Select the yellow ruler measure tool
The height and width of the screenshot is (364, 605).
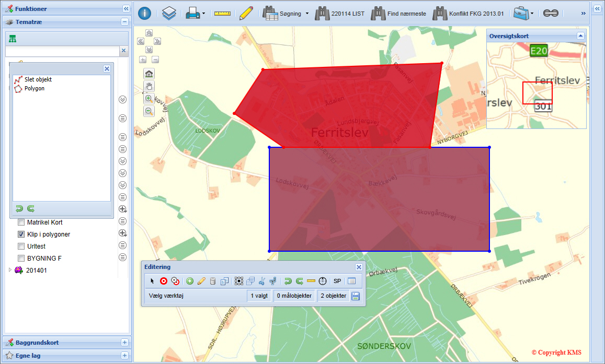click(x=222, y=14)
